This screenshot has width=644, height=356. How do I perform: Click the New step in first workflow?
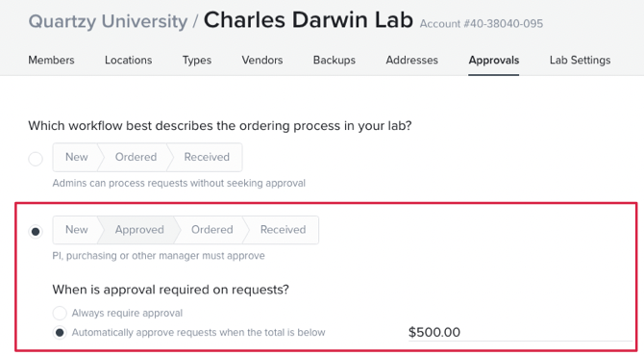[x=76, y=157]
